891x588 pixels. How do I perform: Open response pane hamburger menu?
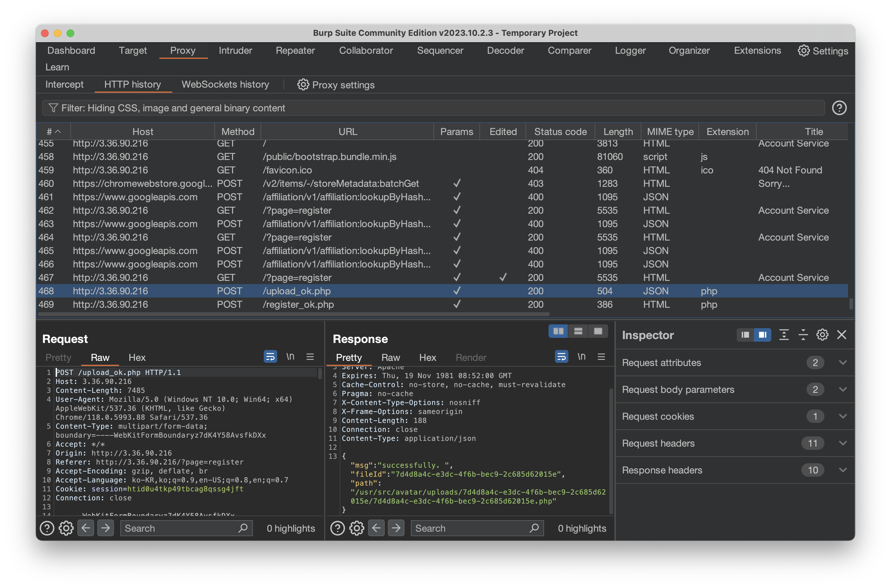coord(601,357)
